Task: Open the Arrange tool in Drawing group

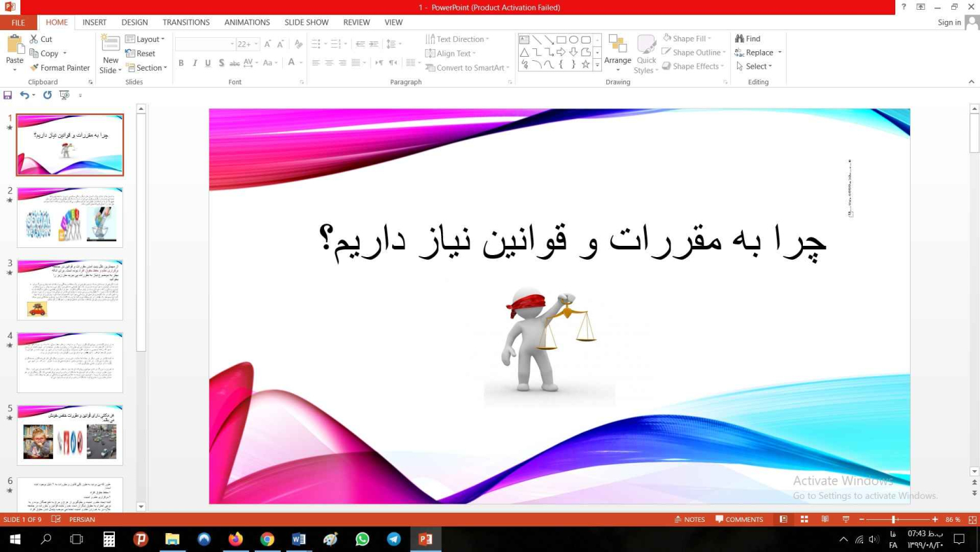Action: click(x=617, y=53)
